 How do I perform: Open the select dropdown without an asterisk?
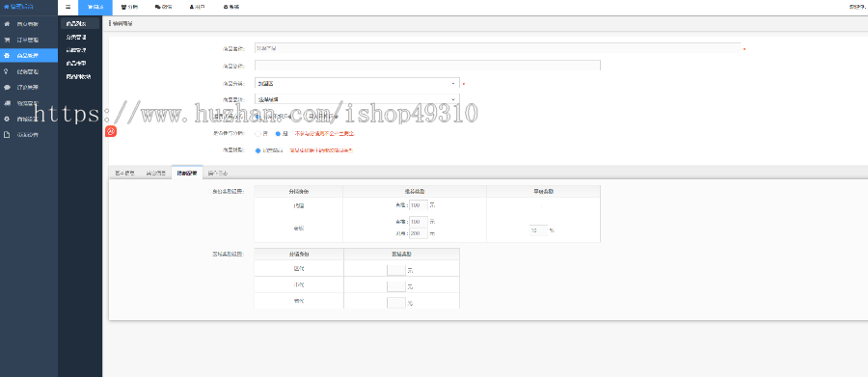pos(357,99)
